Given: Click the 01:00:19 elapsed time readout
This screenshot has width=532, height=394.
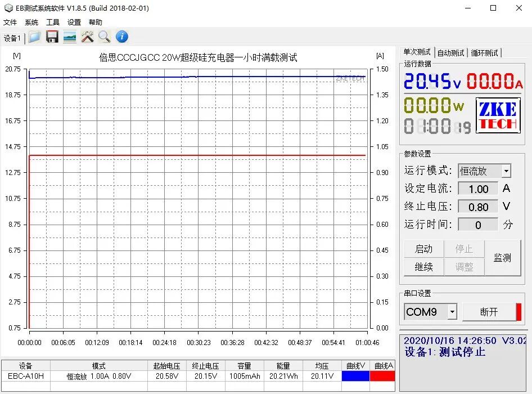Looking at the screenshot, I should tap(438, 126).
